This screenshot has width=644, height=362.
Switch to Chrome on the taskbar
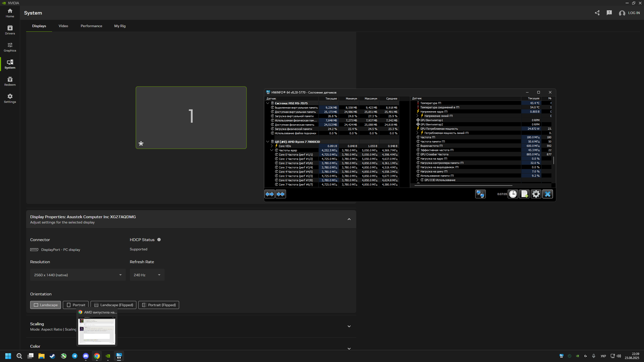click(x=97, y=356)
